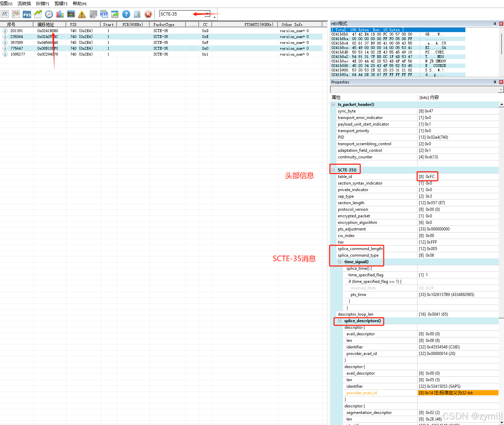Pin the Properties panel
This screenshot has height=425, width=504.
(495, 82)
